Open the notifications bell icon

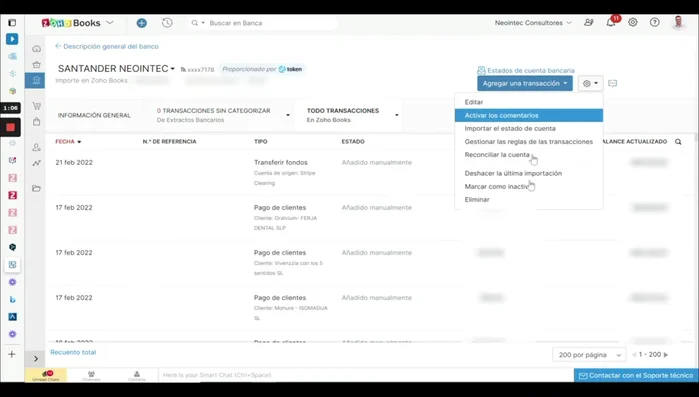pos(611,22)
